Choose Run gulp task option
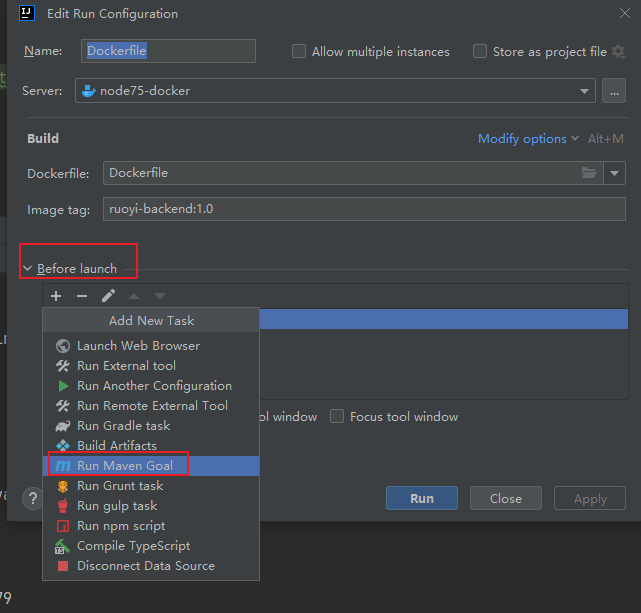641x613 pixels. click(x=151, y=506)
